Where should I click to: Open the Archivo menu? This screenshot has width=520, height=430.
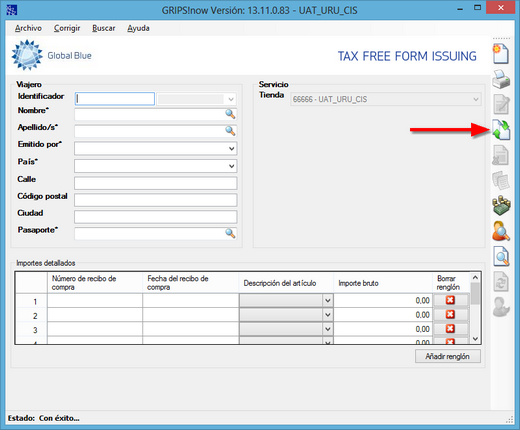click(x=28, y=28)
